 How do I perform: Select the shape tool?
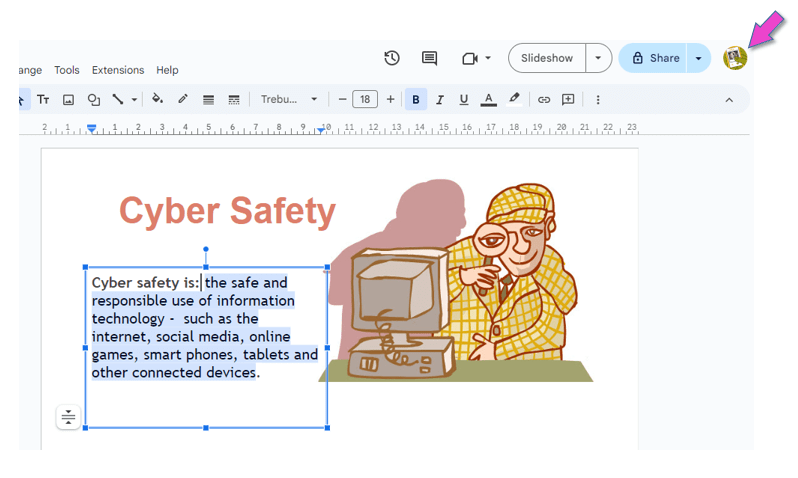point(94,100)
